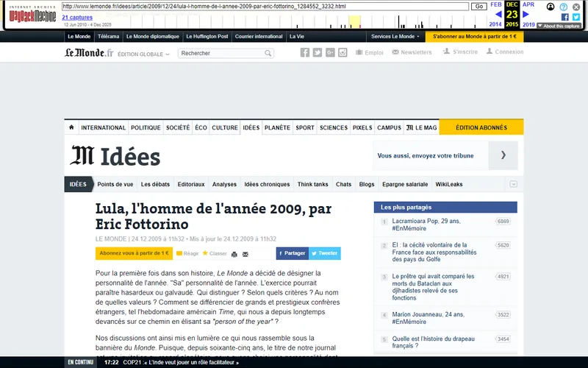This screenshot has width=588, height=368.
Task: Select the Politique nav tab
Action: [x=146, y=127]
